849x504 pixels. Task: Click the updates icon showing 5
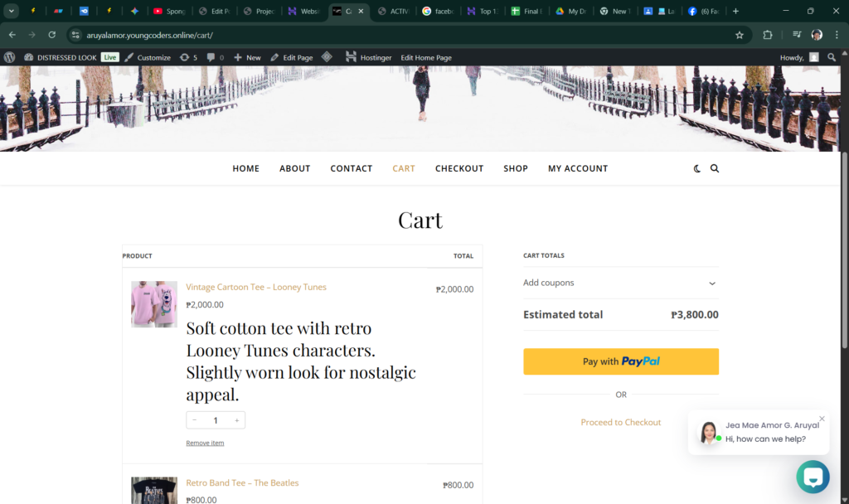coord(188,57)
